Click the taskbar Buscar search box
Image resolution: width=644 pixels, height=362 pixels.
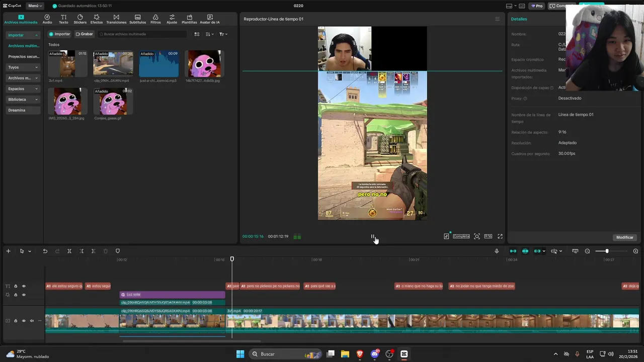click(x=285, y=354)
